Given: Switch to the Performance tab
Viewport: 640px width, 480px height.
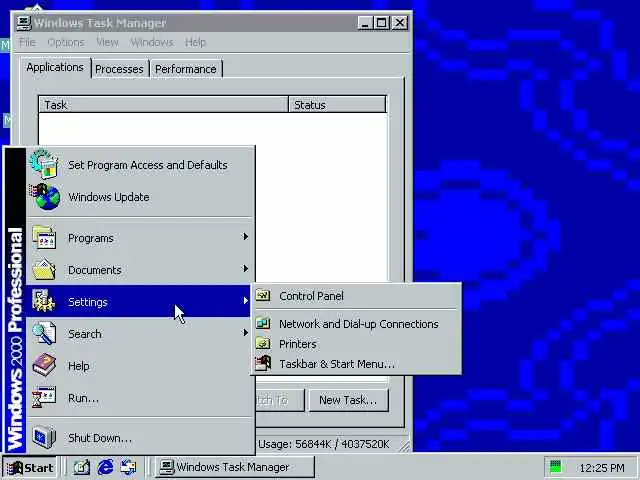Looking at the screenshot, I should 186,69.
